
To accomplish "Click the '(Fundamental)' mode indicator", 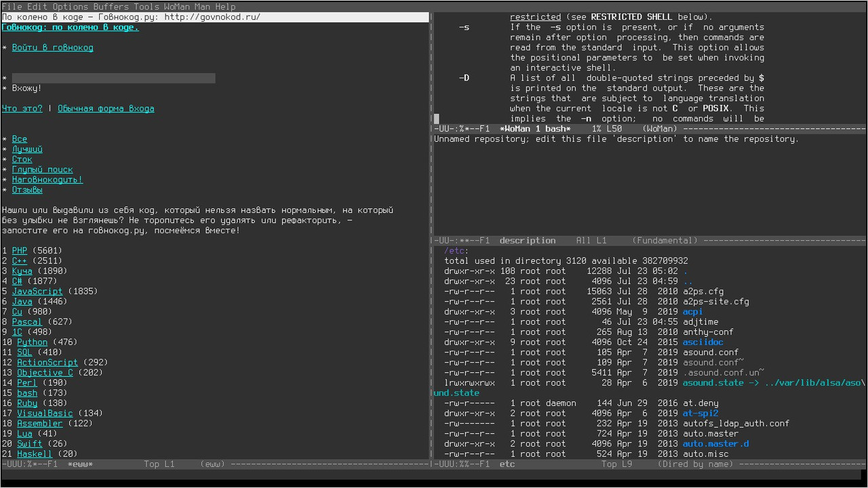I will (665, 241).
